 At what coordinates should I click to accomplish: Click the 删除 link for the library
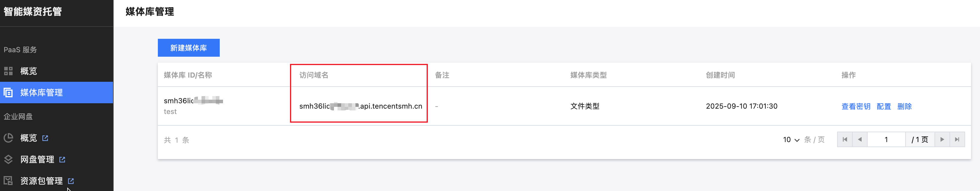click(x=904, y=106)
